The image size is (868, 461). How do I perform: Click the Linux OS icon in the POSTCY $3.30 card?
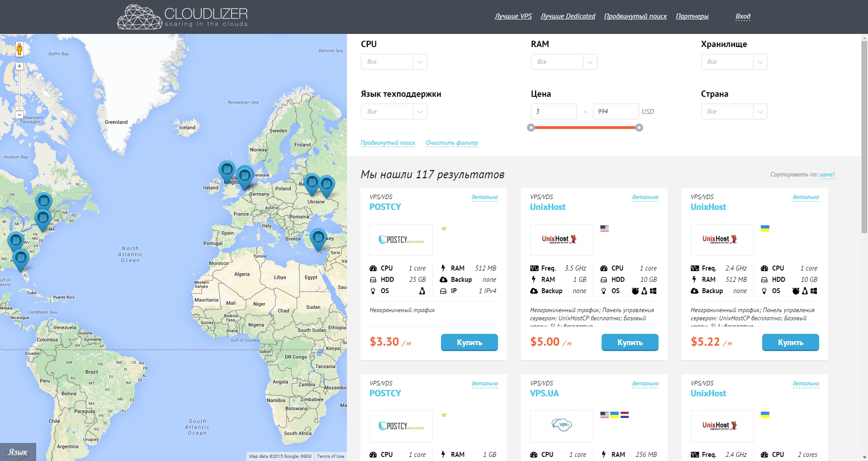[x=422, y=291]
